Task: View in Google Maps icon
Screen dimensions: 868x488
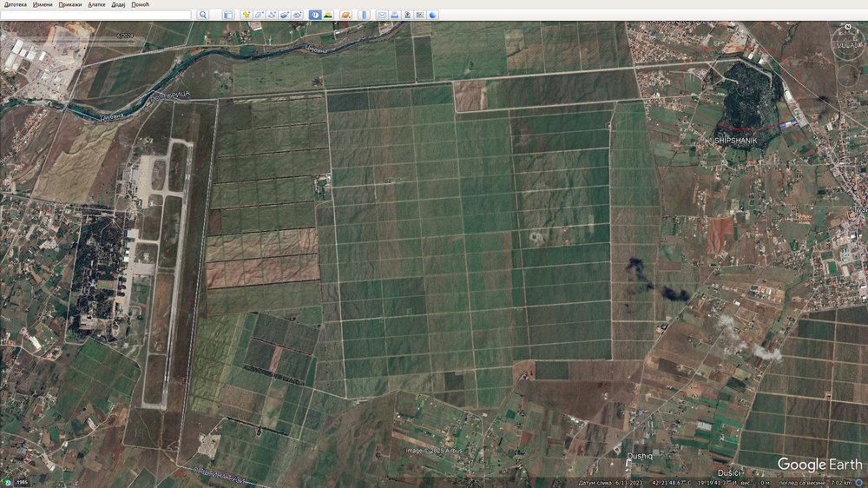Action: 420,15
